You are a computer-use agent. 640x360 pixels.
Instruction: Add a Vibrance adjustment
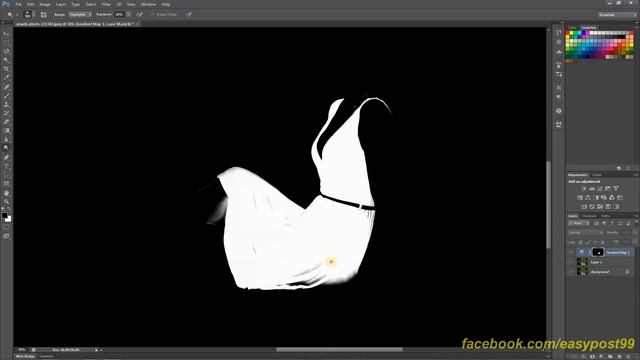pyautogui.click(x=616, y=189)
